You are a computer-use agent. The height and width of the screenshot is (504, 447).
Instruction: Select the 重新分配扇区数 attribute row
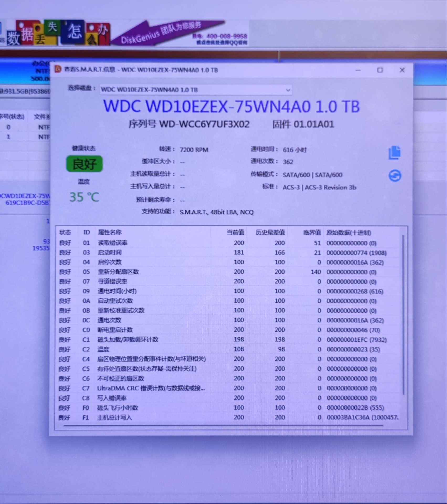pos(229,272)
